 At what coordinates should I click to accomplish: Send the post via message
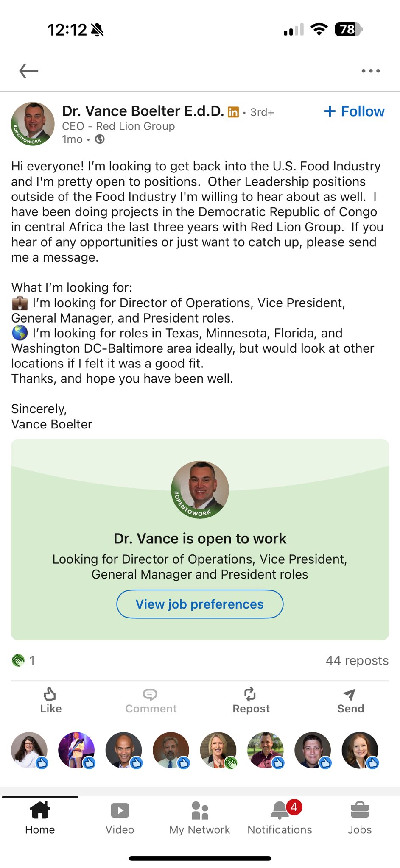coord(350,701)
